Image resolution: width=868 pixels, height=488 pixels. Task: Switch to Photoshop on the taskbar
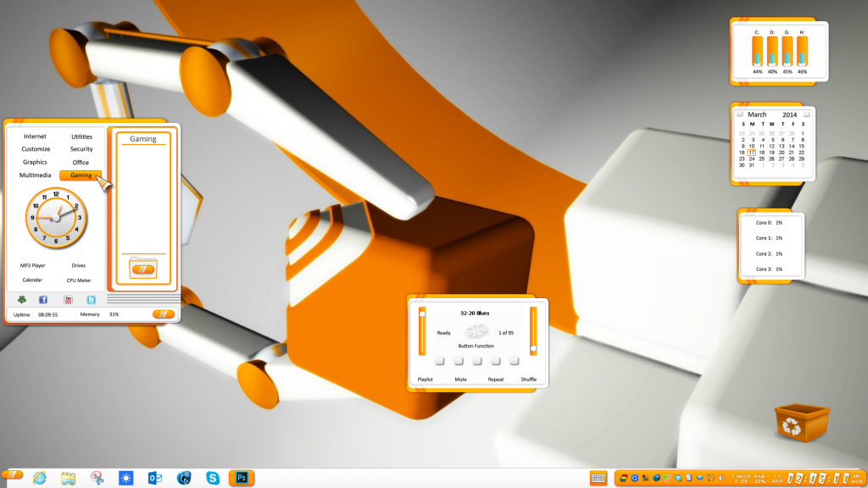click(x=242, y=478)
